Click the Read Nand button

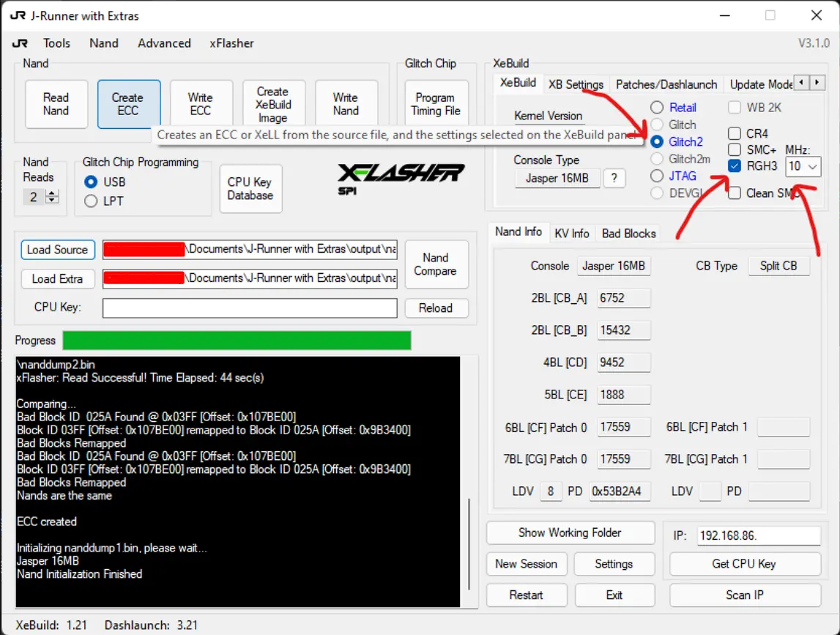point(56,104)
